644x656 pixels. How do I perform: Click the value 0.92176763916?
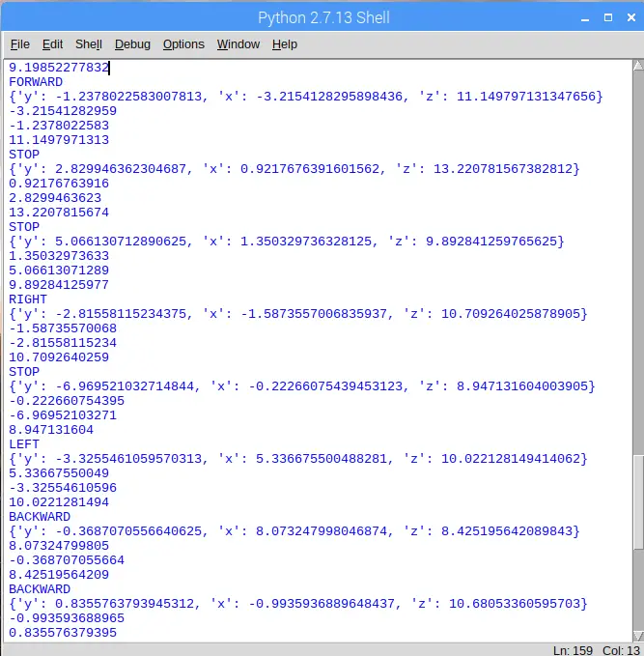coord(59,184)
